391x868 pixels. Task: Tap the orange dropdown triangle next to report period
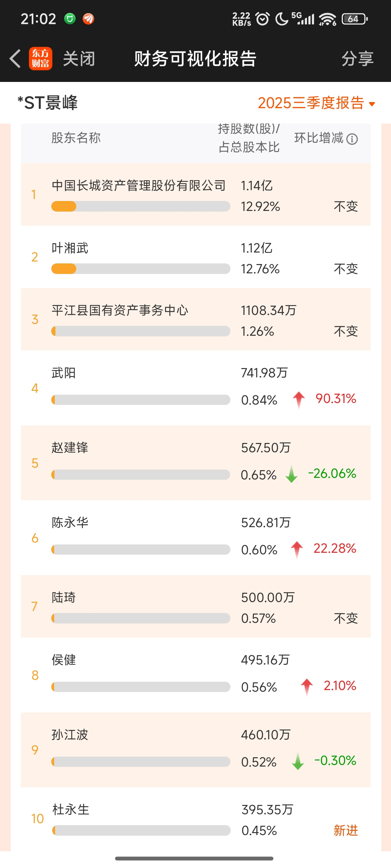372,104
